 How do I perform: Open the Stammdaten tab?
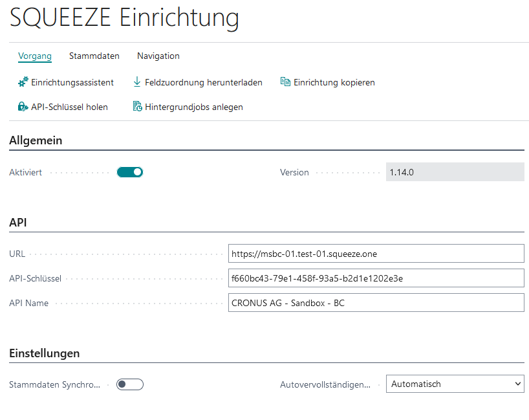(94, 56)
